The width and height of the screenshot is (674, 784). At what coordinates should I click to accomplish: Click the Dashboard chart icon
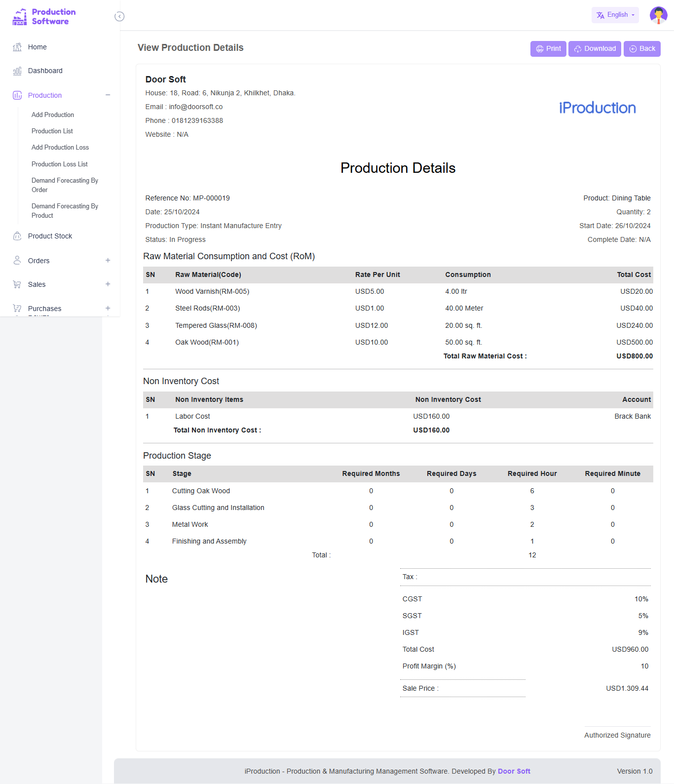pyautogui.click(x=17, y=71)
